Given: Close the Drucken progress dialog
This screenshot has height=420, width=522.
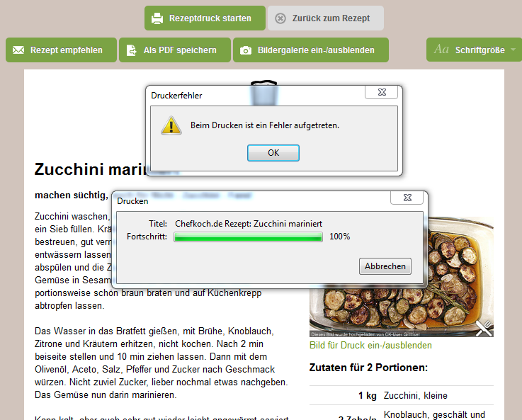Looking at the screenshot, I should point(407,198).
